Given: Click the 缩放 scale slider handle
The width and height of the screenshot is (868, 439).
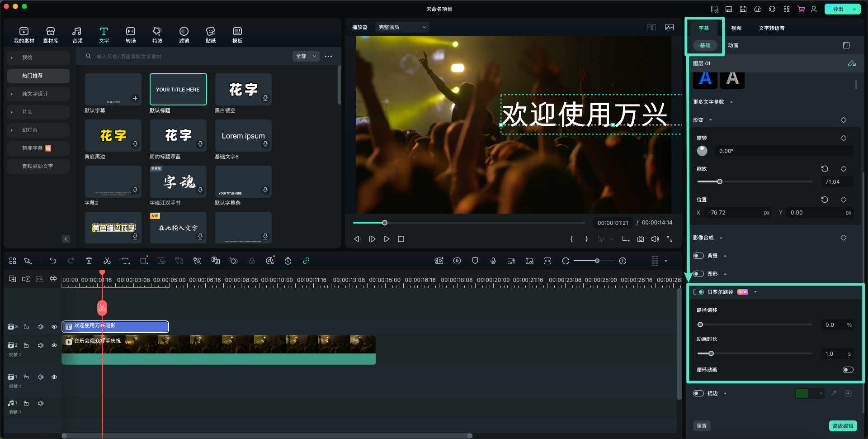Looking at the screenshot, I should (719, 181).
